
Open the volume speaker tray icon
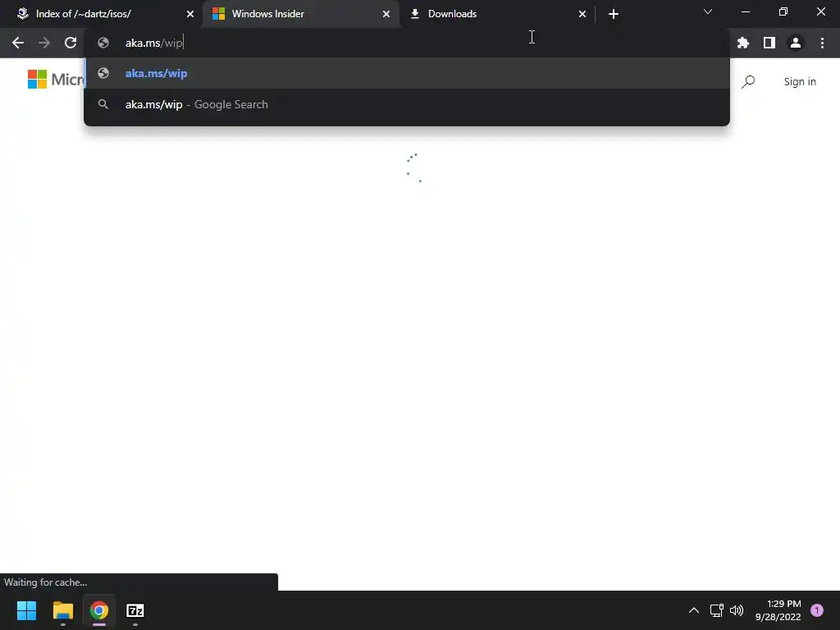737,610
